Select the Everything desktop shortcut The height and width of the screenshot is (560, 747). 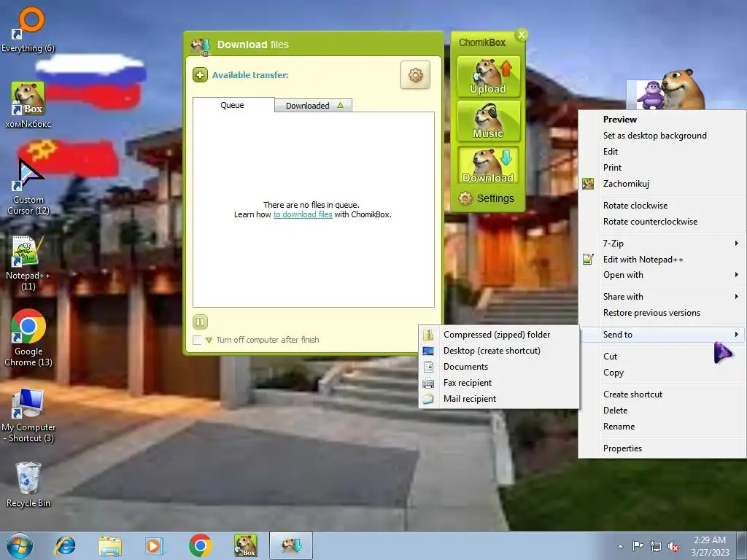click(x=28, y=29)
